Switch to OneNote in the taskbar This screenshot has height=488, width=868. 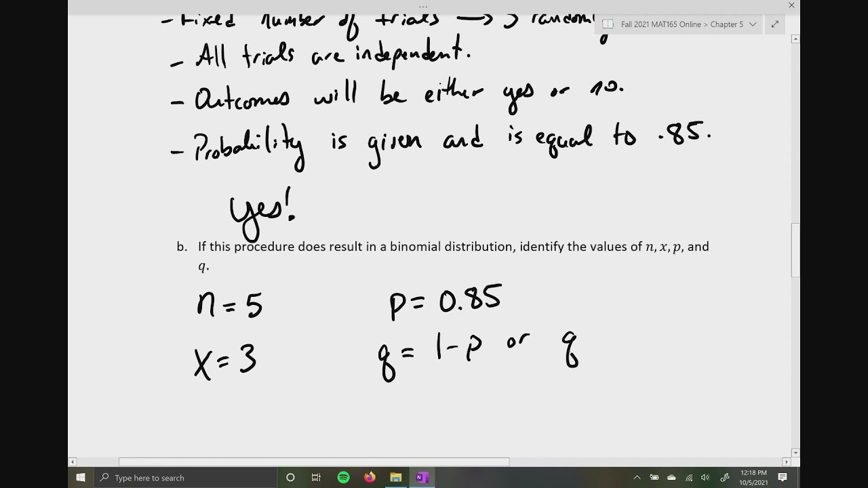[x=422, y=477]
